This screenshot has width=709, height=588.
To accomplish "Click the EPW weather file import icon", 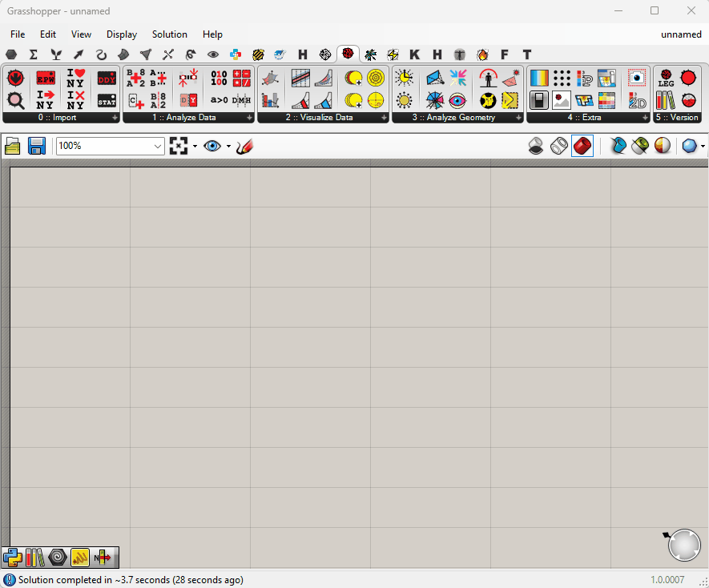I will (46, 79).
